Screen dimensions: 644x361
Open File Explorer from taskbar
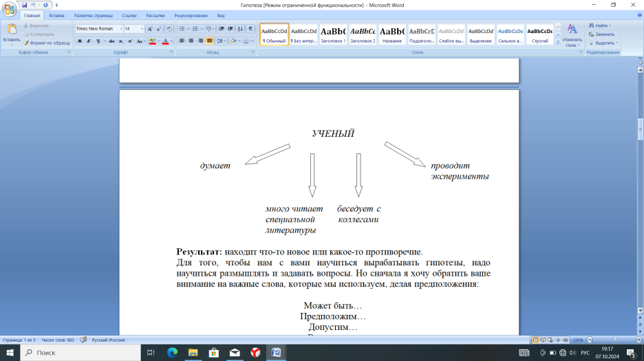193,352
